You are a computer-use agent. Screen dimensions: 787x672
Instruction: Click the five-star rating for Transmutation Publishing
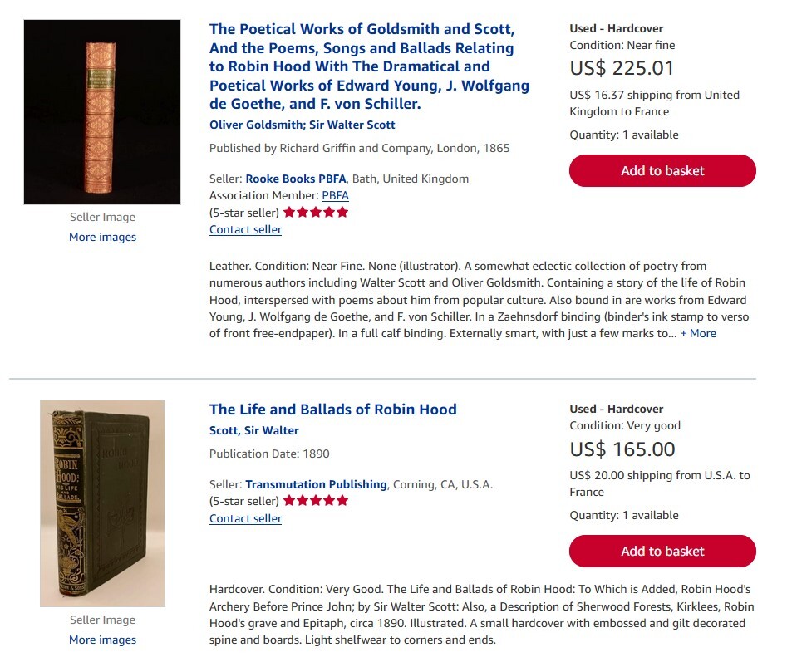315,501
